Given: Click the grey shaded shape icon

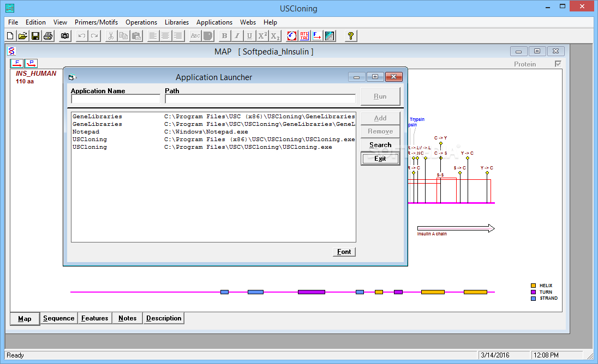Looking at the screenshot, I should click(x=208, y=36).
